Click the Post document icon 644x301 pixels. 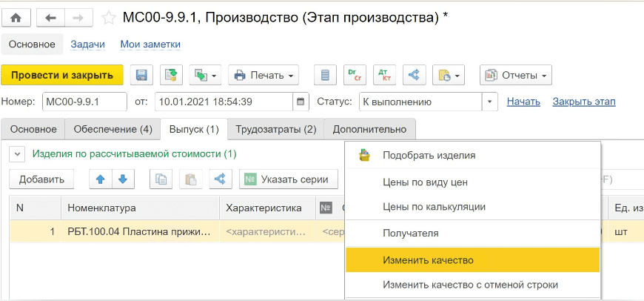point(171,75)
